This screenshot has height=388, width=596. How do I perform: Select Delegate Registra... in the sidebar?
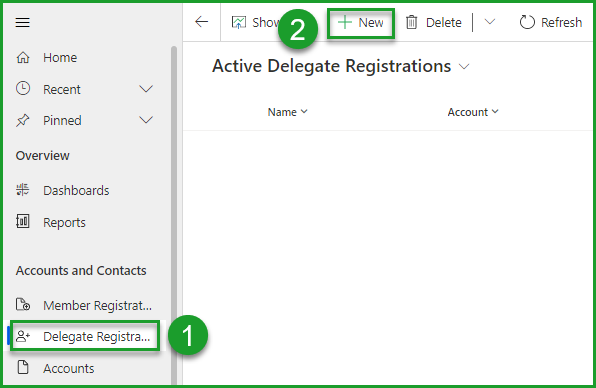click(86, 336)
